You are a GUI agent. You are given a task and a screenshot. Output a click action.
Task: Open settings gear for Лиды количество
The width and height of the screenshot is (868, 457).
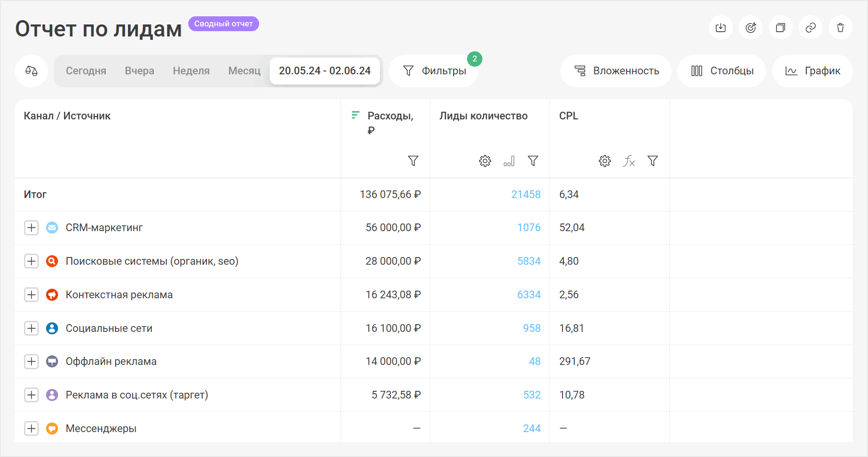coord(485,161)
